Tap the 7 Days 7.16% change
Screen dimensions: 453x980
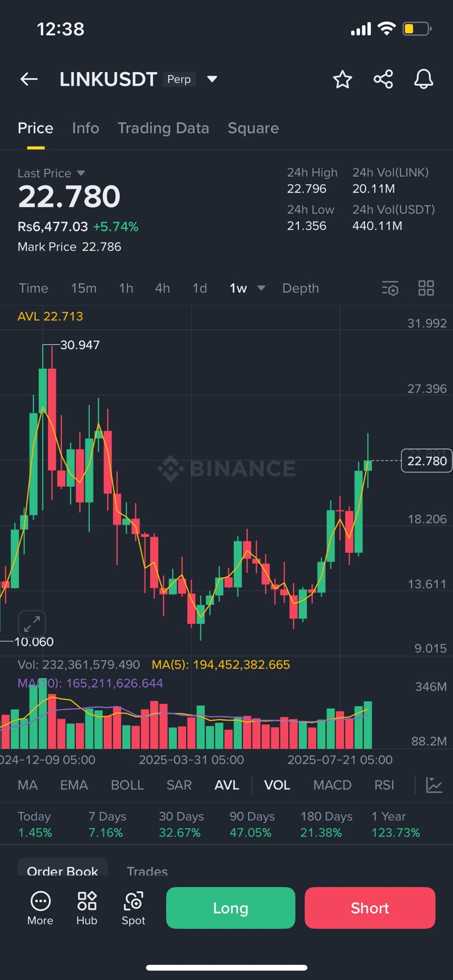tap(107, 825)
